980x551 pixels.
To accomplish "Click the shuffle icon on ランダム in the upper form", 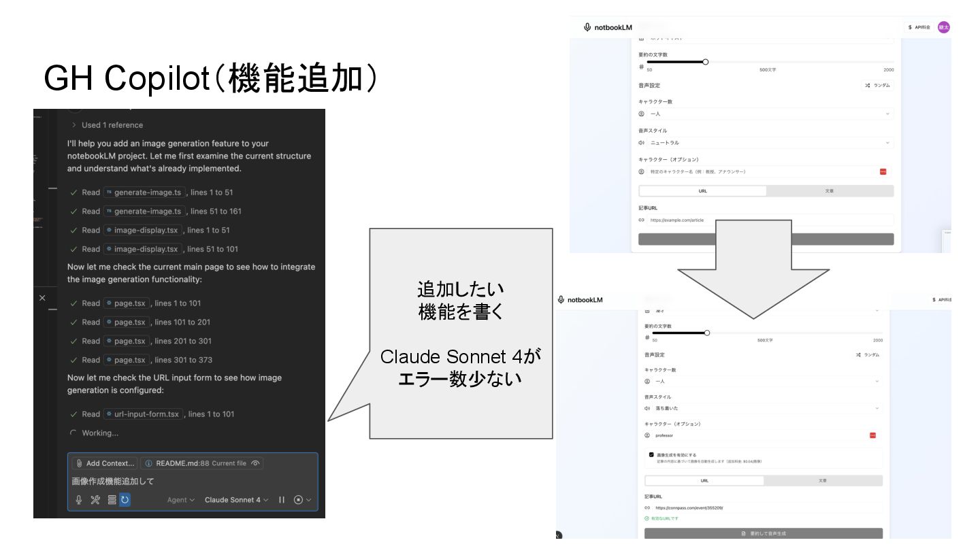I will point(868,86).
